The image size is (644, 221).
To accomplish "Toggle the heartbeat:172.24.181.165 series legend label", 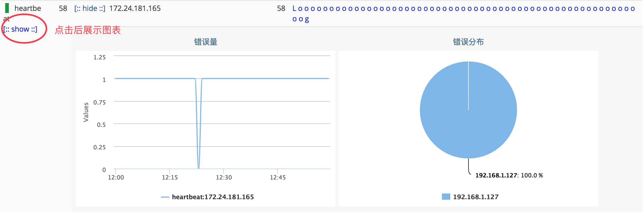I will pos(213,197).
